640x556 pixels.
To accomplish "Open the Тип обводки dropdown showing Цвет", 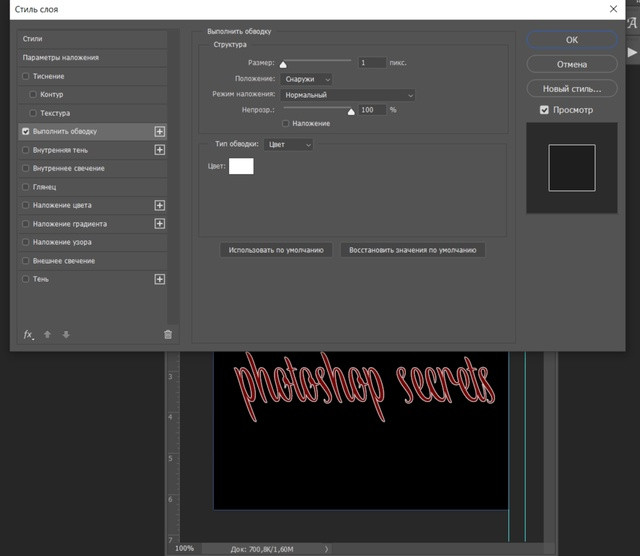I will point(289,145).
